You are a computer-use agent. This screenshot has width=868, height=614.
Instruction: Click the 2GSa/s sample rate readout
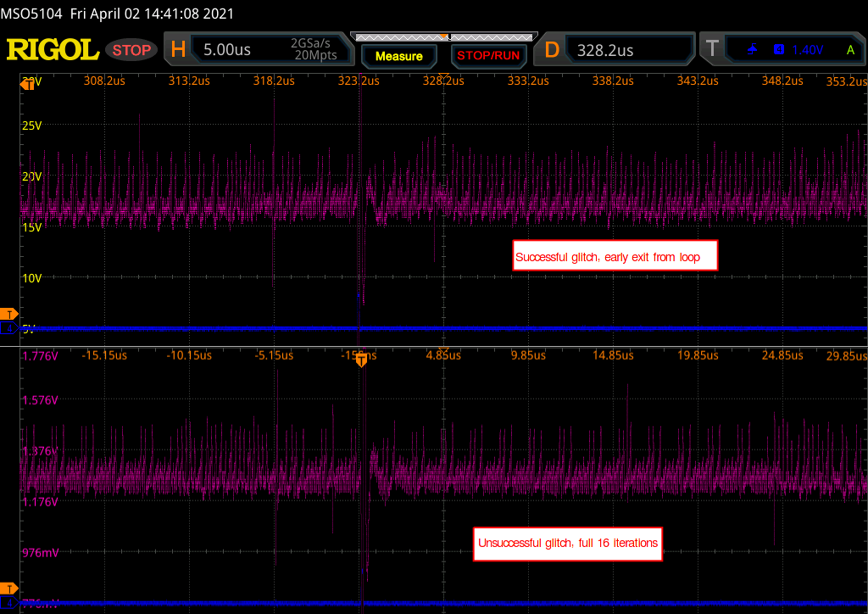(314, 43)
